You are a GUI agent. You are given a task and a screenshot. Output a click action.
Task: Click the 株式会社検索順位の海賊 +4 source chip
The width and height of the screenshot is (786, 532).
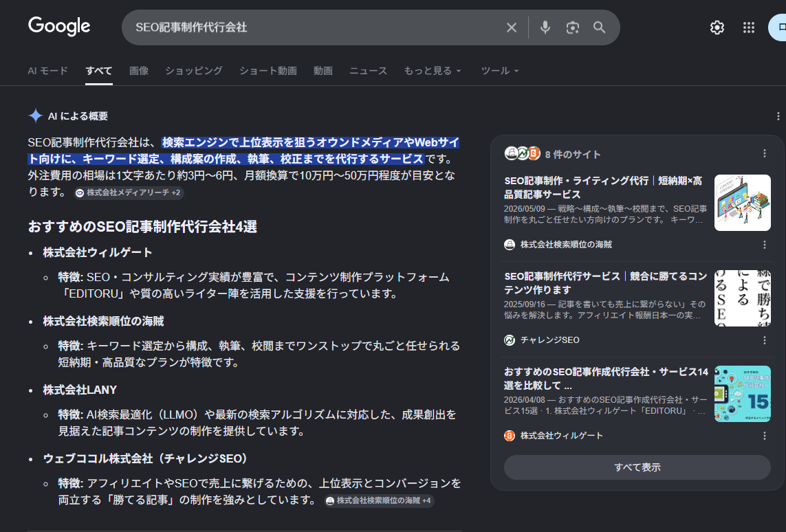379,500
